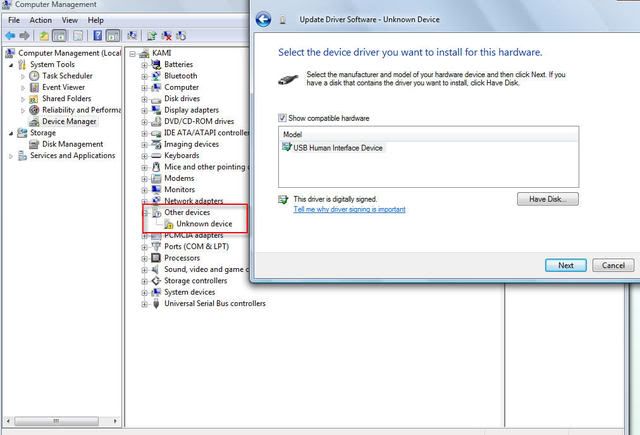Click the Have Disk button

547,199
